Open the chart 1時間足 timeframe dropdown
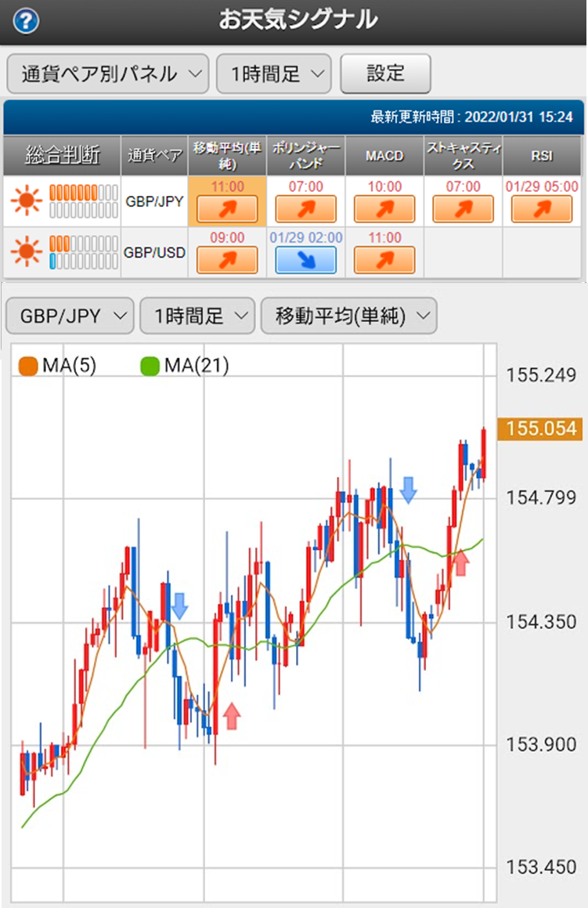Screen dimensions: 588x908 [x=197, y=316]
